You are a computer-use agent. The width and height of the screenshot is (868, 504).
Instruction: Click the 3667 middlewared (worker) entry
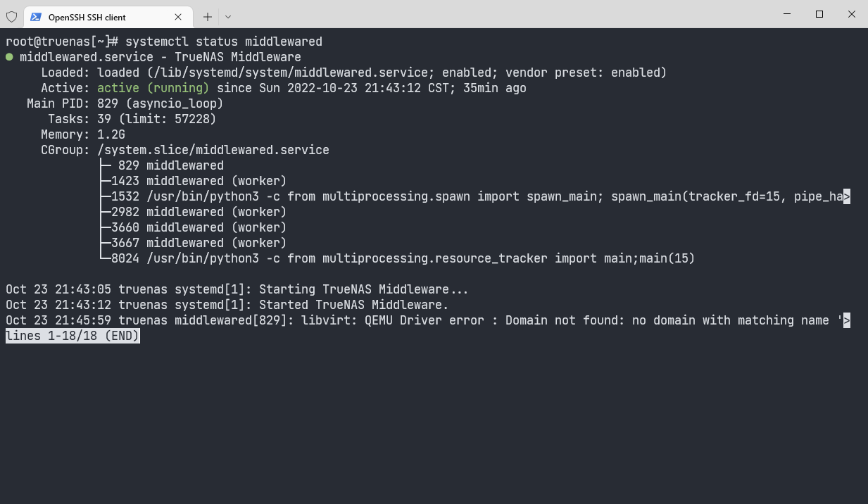[x=199, y=243]
